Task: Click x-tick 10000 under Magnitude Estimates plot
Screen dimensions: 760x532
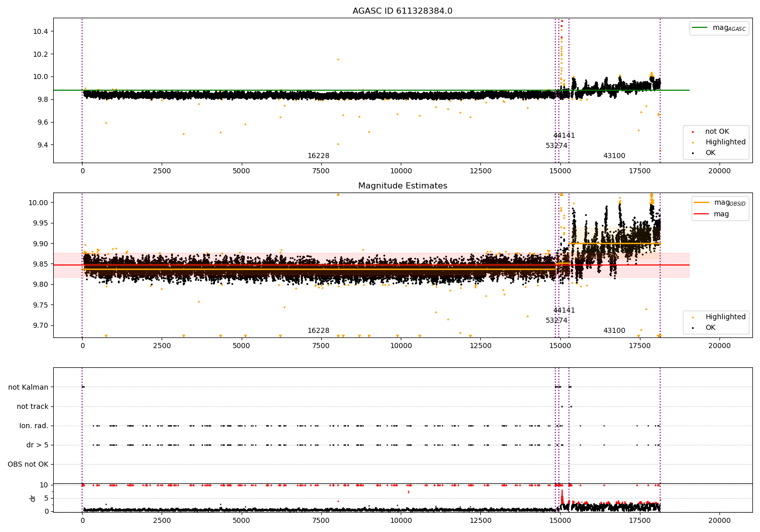Action: (401, 346)
